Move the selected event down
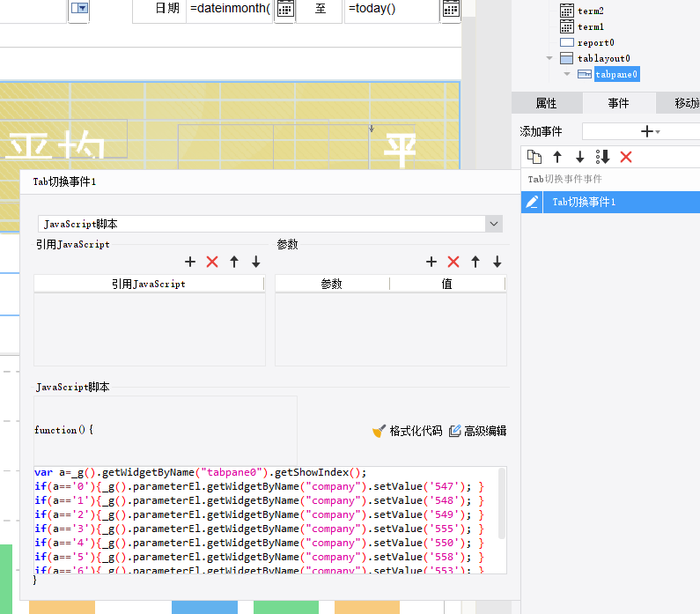The width and height of the screenshot is (700, 614). pos(580,157)
